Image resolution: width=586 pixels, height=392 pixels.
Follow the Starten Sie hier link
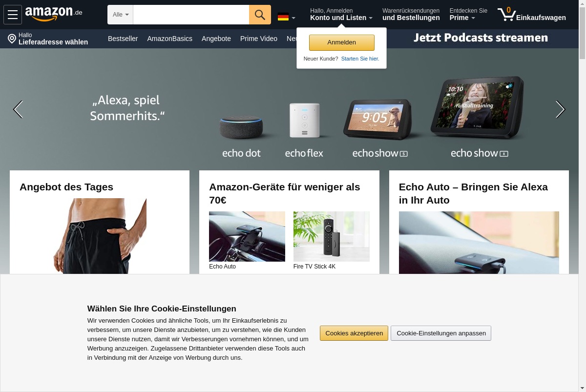360,59
